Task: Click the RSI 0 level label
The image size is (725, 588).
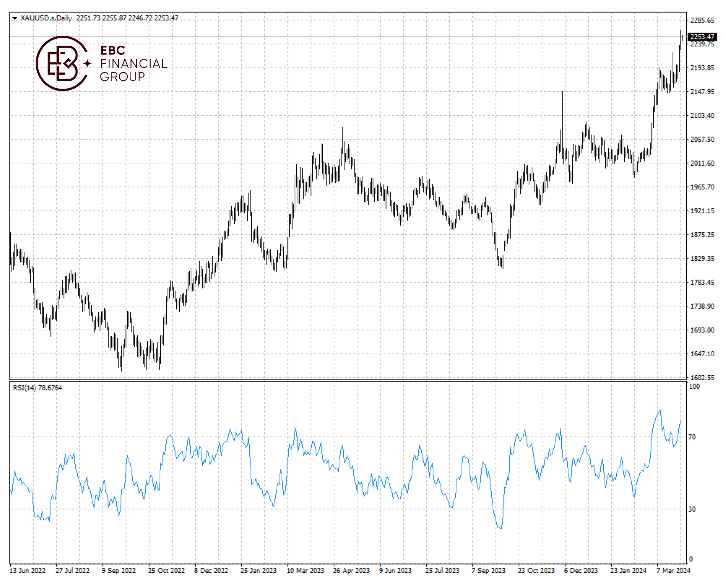Action: (691, 559)
